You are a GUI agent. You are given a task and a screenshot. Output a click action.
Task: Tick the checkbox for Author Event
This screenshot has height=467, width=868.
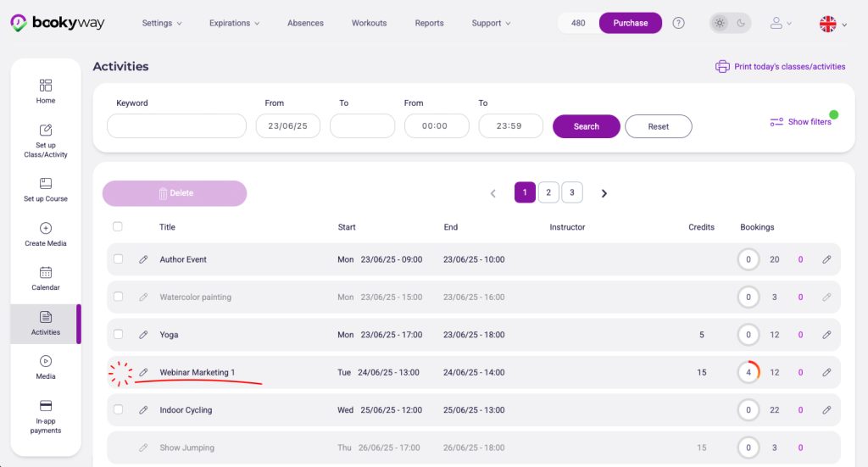point(118,259)
